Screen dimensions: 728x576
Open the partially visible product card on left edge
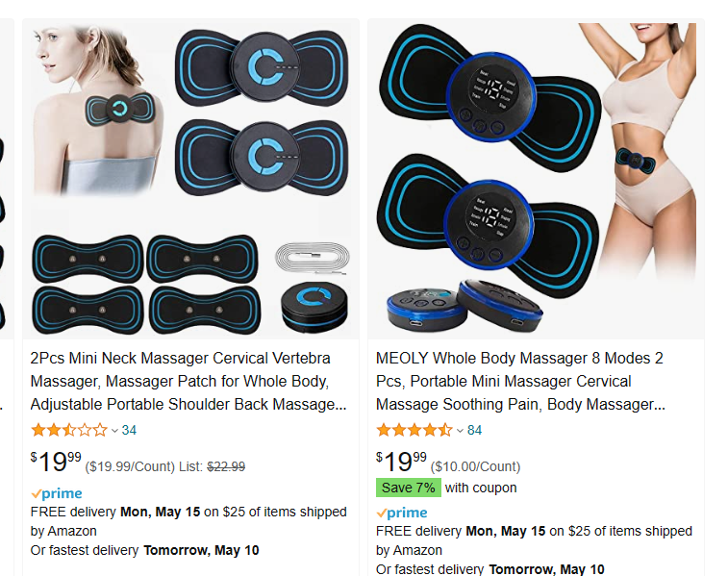(7, 297)
